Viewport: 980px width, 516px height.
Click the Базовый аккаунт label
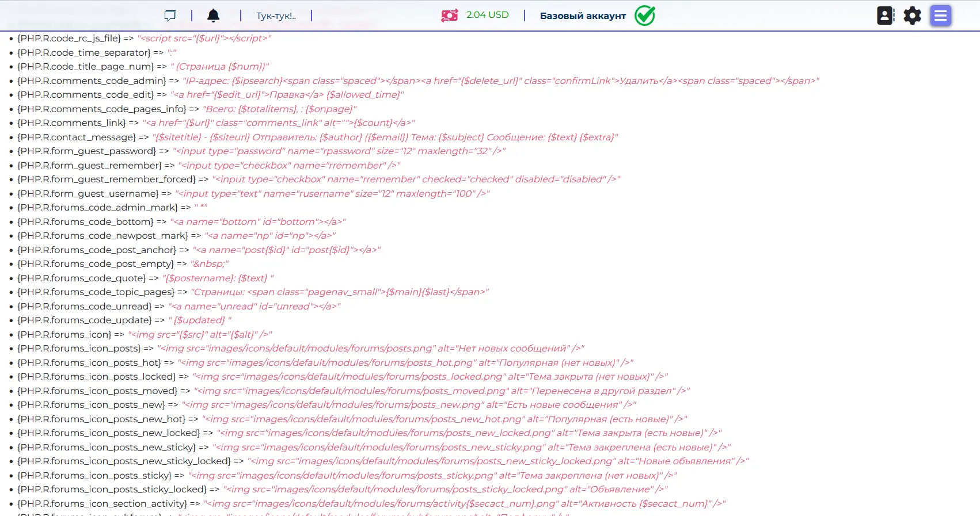583,16
